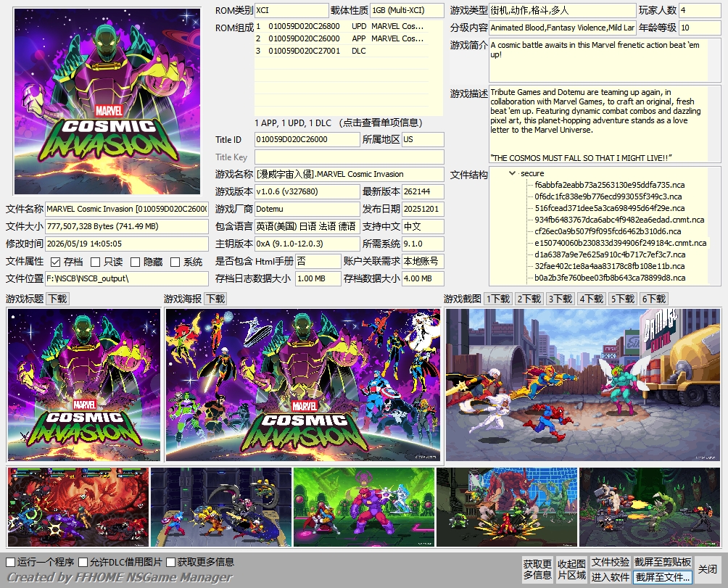
Task: Download screenshot 6 with 6下载
Action: (x=654, y=299)
